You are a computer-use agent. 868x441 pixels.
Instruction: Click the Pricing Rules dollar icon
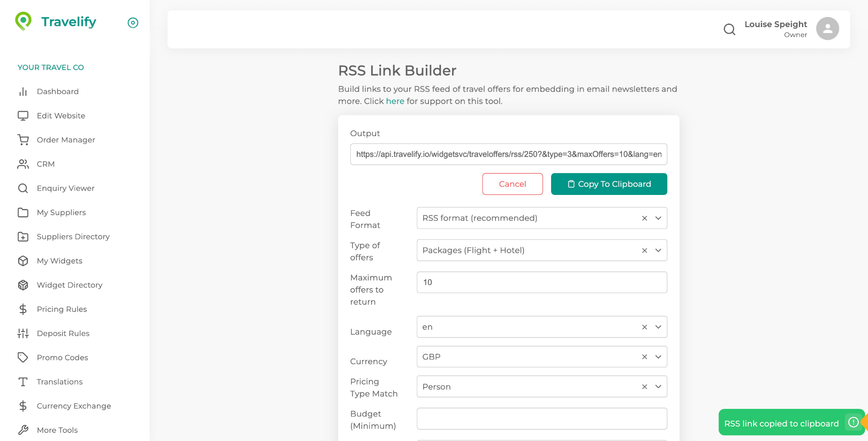tap(23, 309)
